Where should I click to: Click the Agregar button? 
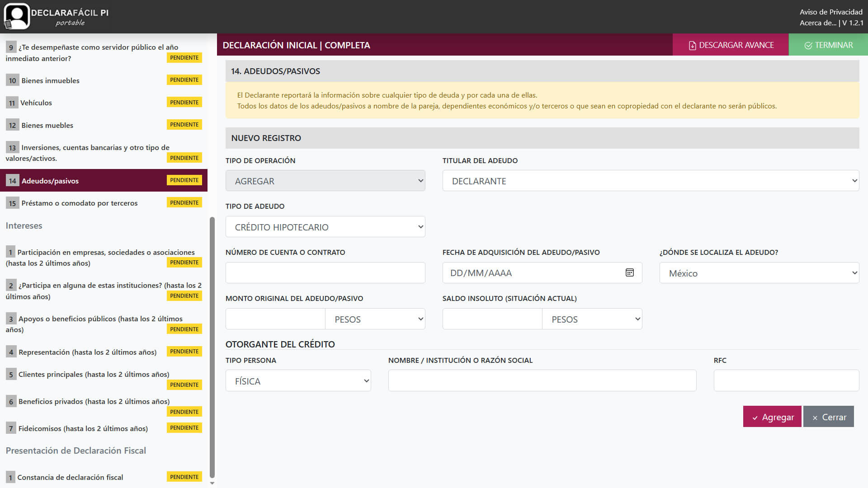[772, 417]
